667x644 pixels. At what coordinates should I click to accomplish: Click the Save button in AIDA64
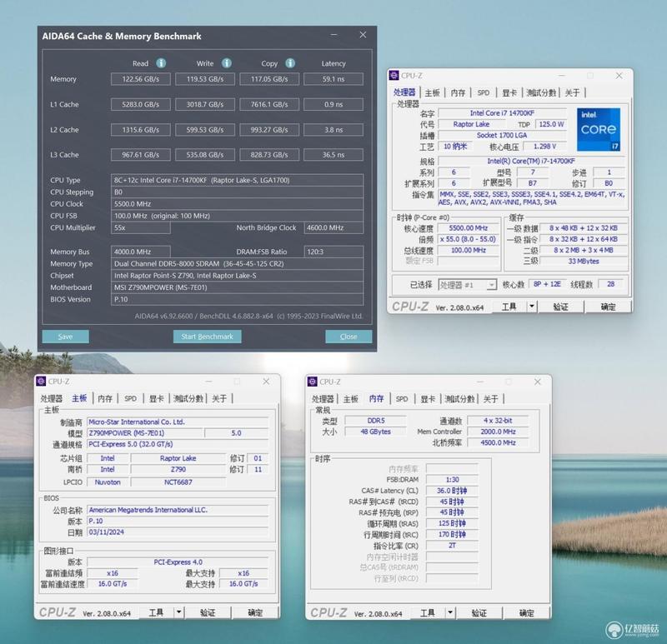point(66,337)
